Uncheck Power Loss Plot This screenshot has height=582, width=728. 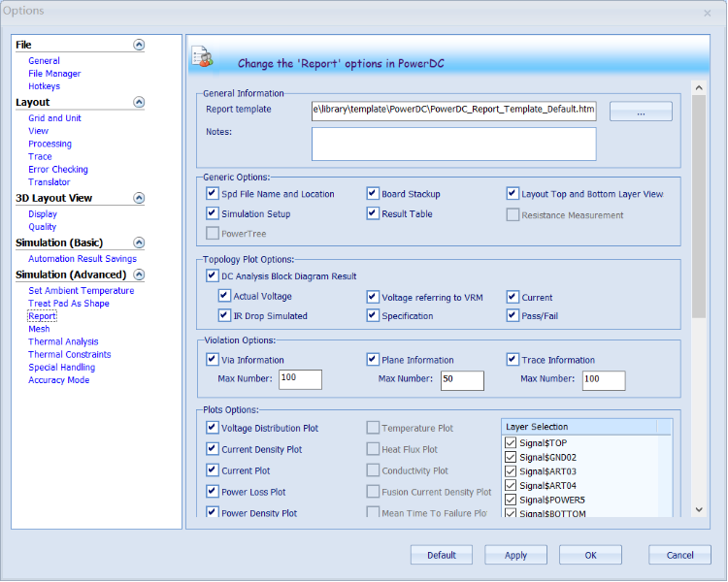click(213, 491)
